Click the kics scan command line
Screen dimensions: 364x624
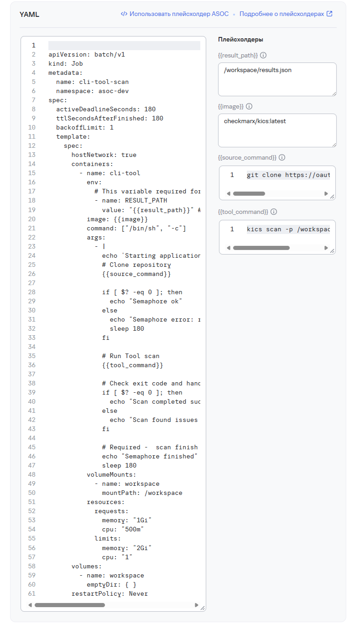coord(288,229)
